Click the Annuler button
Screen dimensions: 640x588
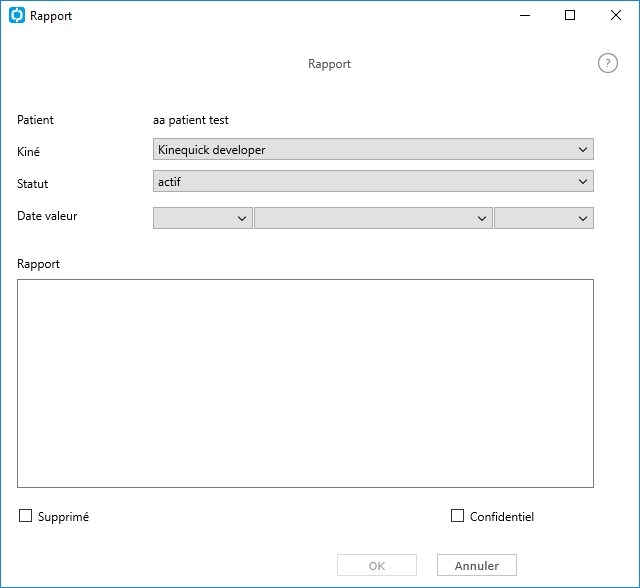(x=477, y=565)
